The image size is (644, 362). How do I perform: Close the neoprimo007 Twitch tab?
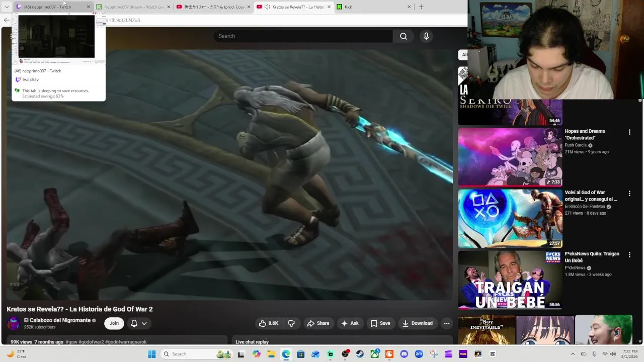coord(89,7)
